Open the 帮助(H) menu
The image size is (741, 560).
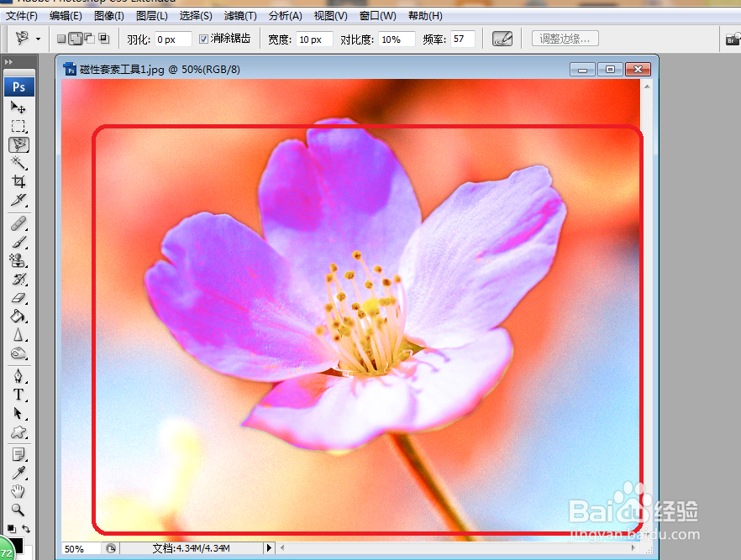click(x=425, y=16)
